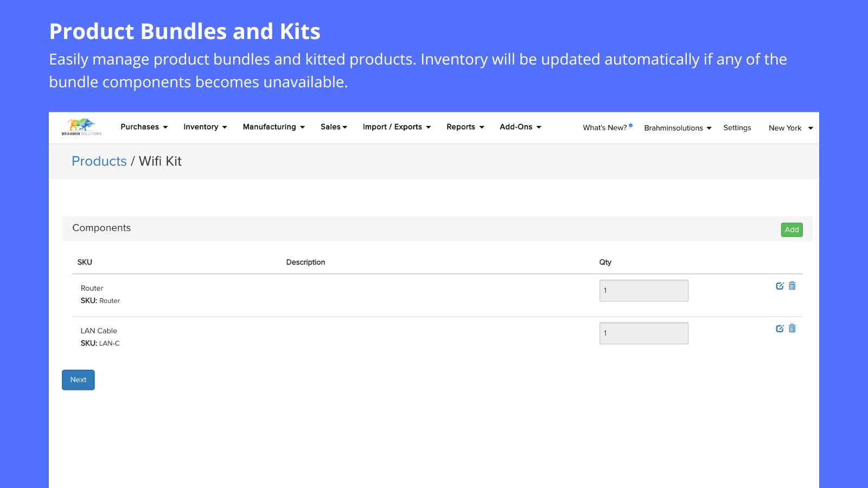The height and width of the screenshot is (488, 868).
Task: Focus the Router quantity field
Action: (643, 291)
